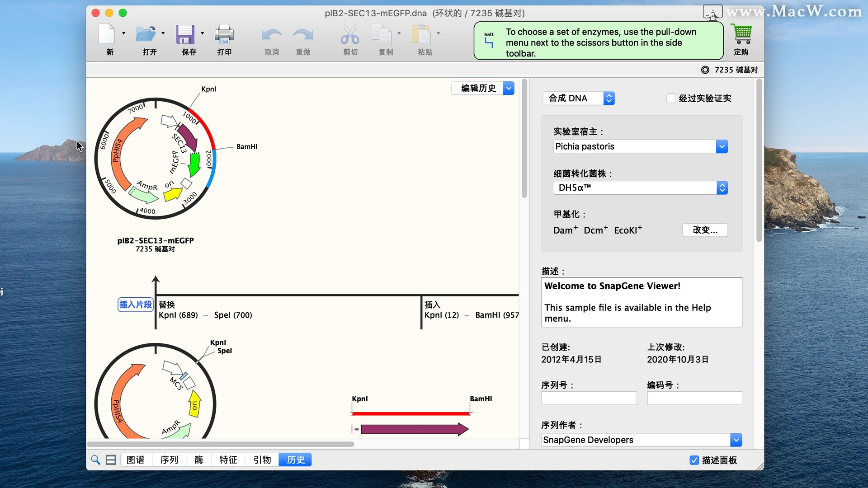Open the DH5α strain selector
Screen dimensions: 868x488
coord(722,188)
